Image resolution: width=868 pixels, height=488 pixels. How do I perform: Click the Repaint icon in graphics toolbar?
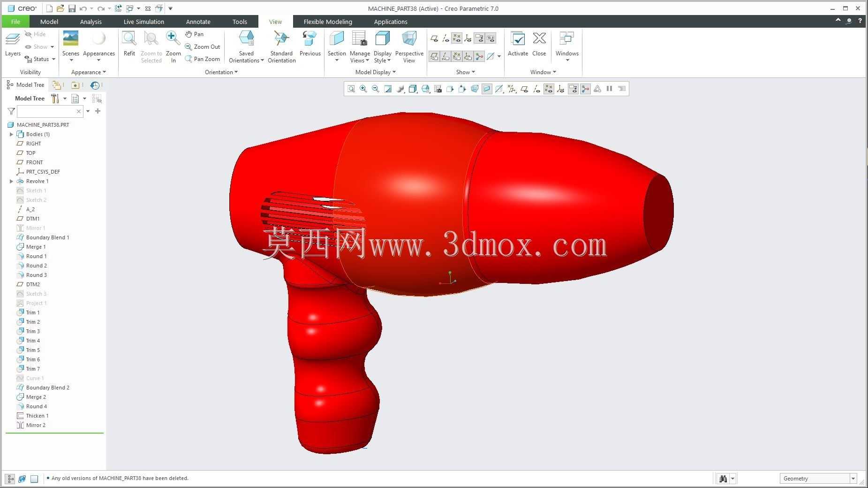[x=388, y=89]
